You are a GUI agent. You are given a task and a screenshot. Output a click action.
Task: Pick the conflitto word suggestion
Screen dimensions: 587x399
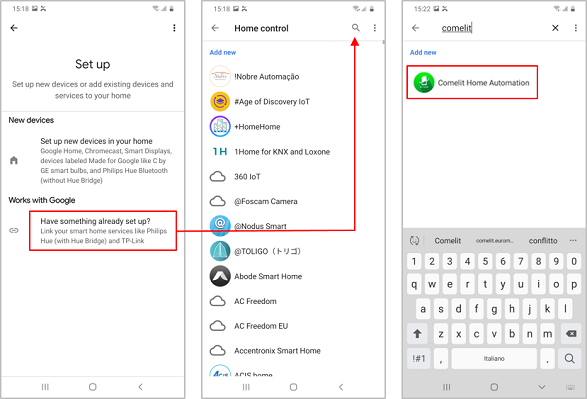point(543,241)
